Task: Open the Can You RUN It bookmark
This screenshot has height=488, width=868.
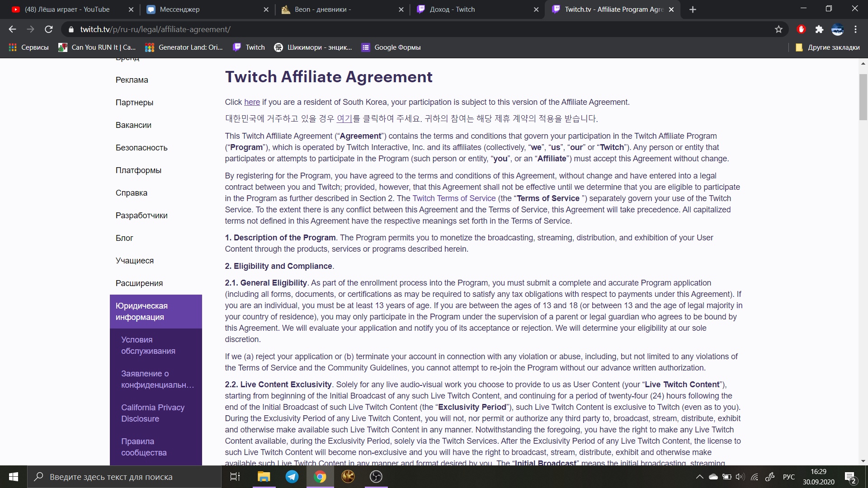Action: click(97, 47)
